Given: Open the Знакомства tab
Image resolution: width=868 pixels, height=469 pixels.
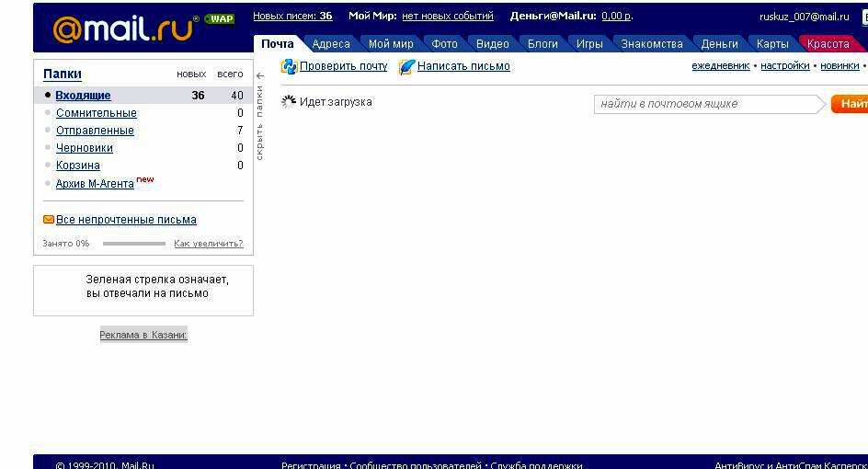Looking at the screenshot, I should pyautogui.click(x=651, y=44).
